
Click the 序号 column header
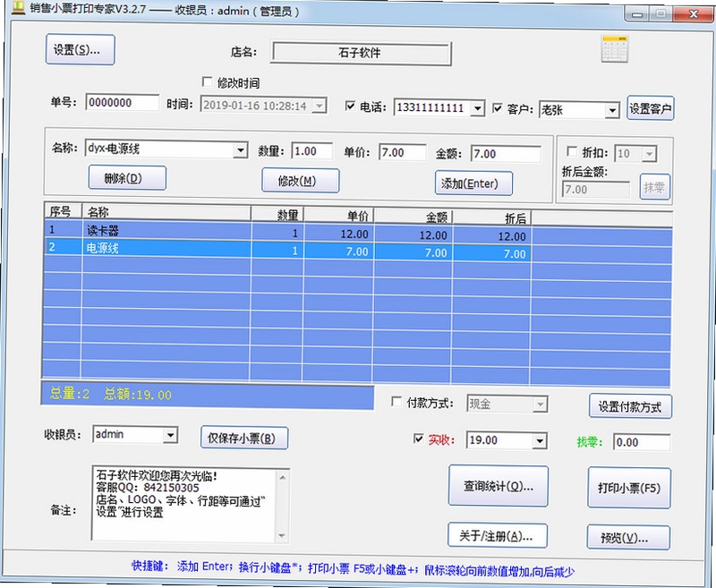[x=63, y=211]
